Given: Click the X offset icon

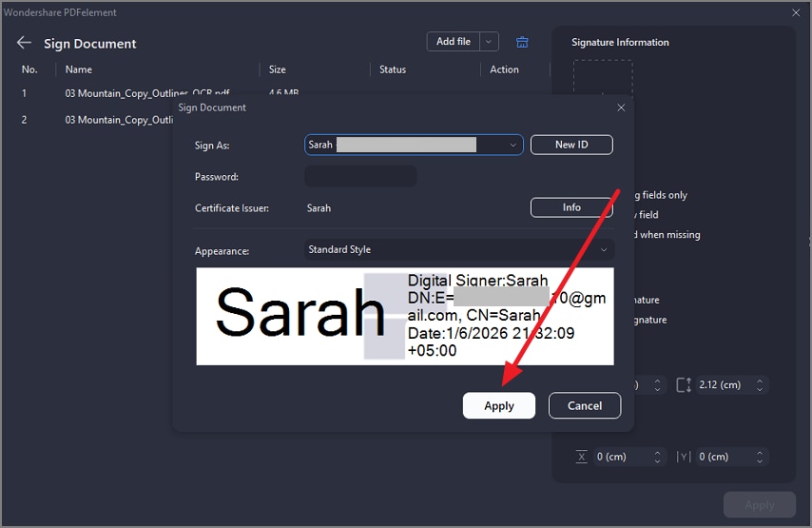Looking at the screenshot, I should coord(582,457).
